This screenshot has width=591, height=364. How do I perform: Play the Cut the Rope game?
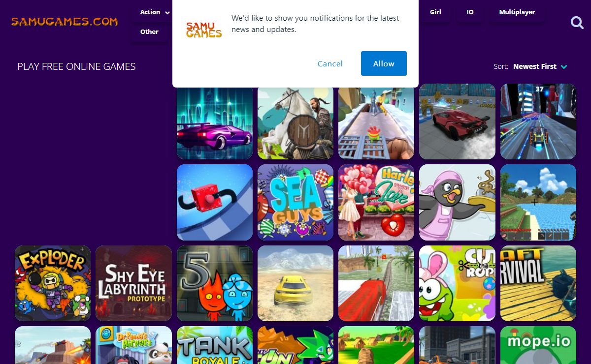pos(457,283)
